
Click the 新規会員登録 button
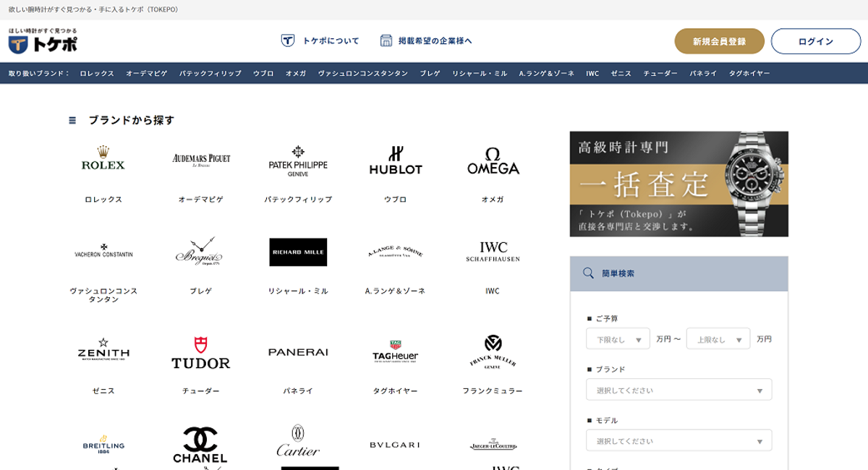coord(719,41)
